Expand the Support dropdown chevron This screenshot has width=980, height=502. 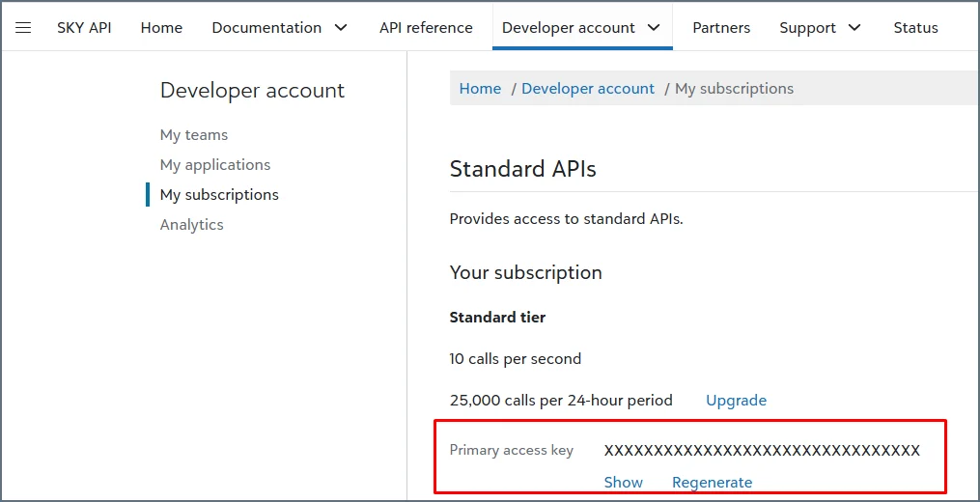click(854, 27)
